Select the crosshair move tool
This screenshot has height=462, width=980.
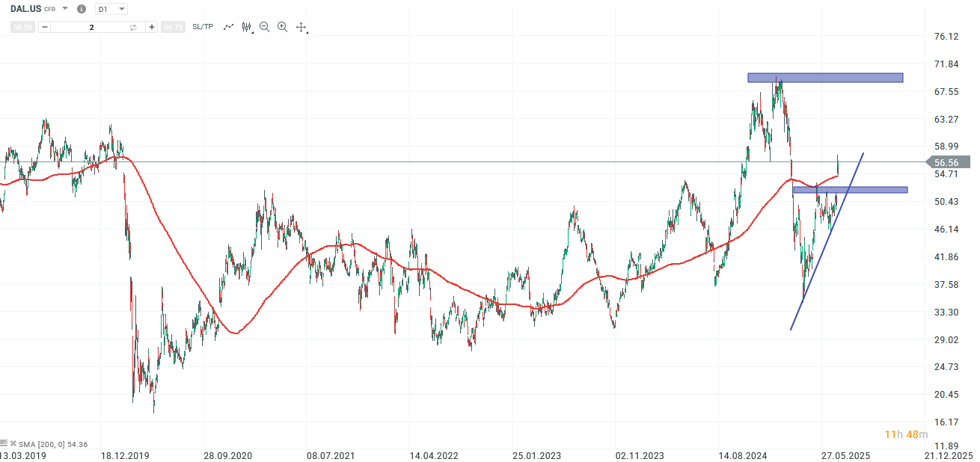click(x=301, y=27)
